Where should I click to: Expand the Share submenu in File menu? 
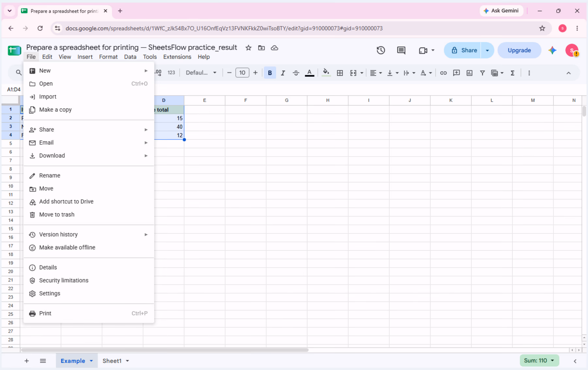89,130
